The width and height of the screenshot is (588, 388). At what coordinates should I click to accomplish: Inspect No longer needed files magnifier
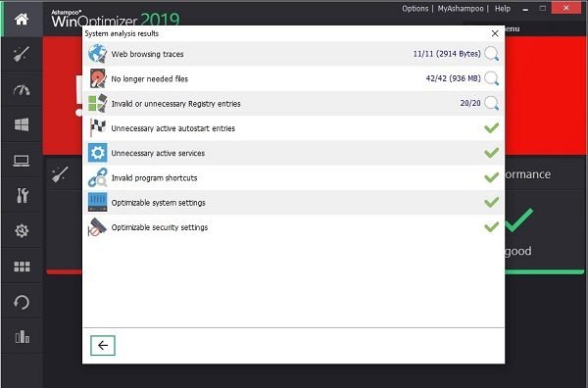pos(491,78)
